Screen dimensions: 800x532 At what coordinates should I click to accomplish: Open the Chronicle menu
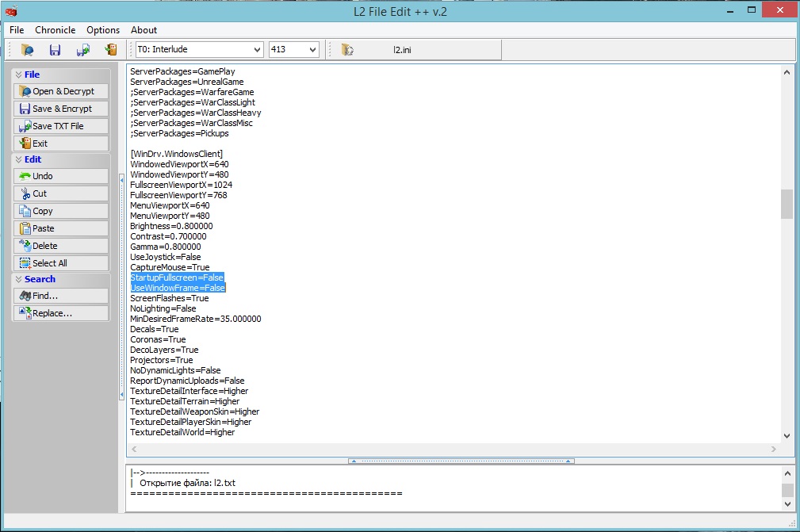coord(55,30)
